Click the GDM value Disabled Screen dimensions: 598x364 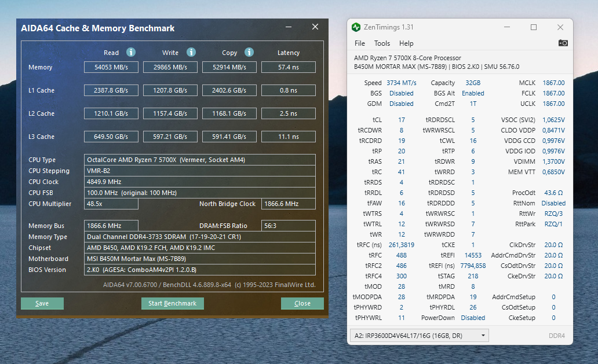pos(401,104)
